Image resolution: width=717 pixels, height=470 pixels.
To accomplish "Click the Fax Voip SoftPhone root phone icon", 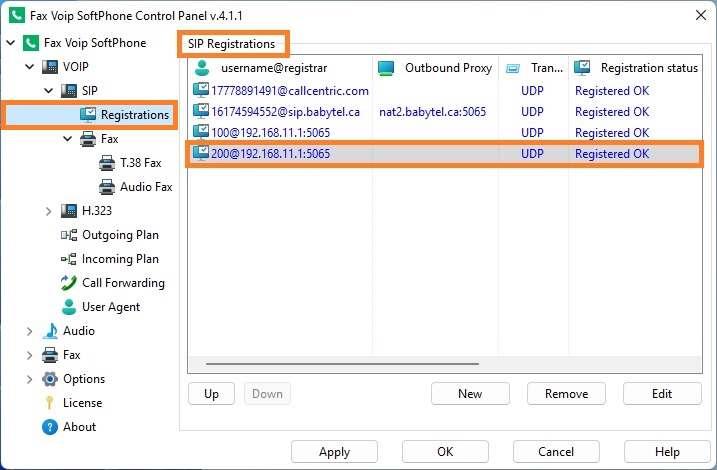I will pyautogui.click(x=31, y=43).
